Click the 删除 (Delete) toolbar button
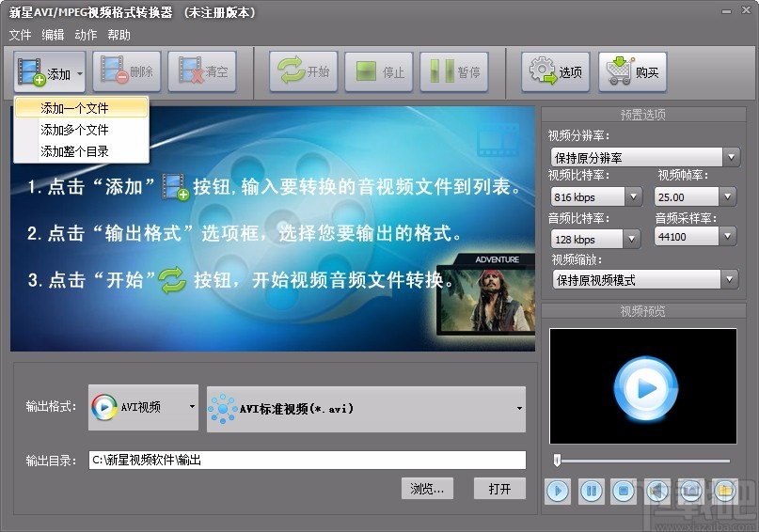This screenshot has height=532, width=759. (127, 71)
